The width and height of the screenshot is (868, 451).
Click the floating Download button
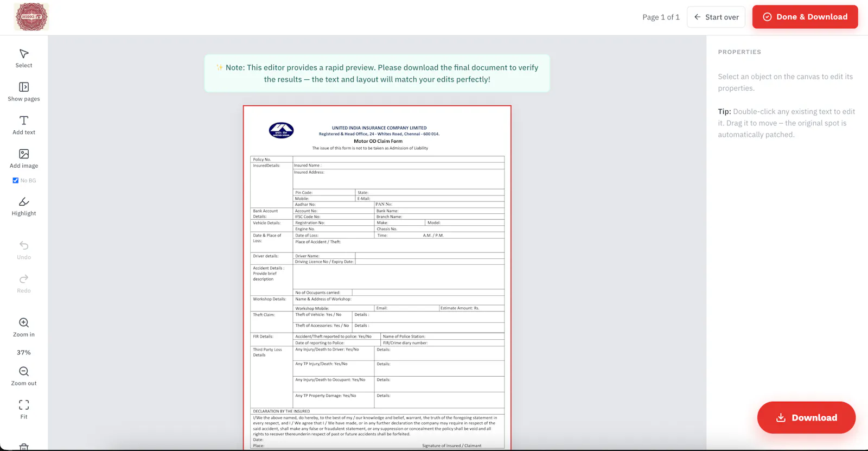coord(806,417)
